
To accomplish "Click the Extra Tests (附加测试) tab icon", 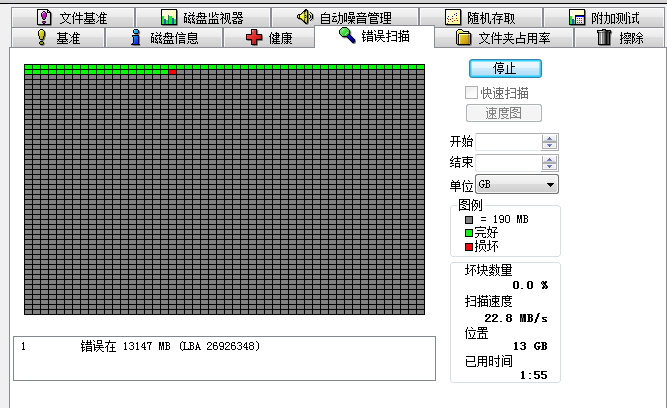I will tap(577, 17).
